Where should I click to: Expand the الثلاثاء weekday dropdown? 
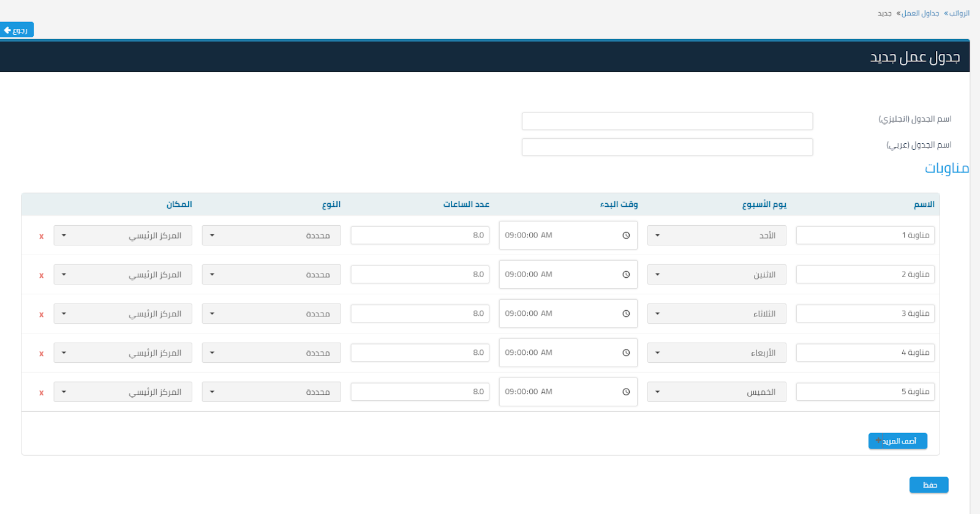coord(716,314)
